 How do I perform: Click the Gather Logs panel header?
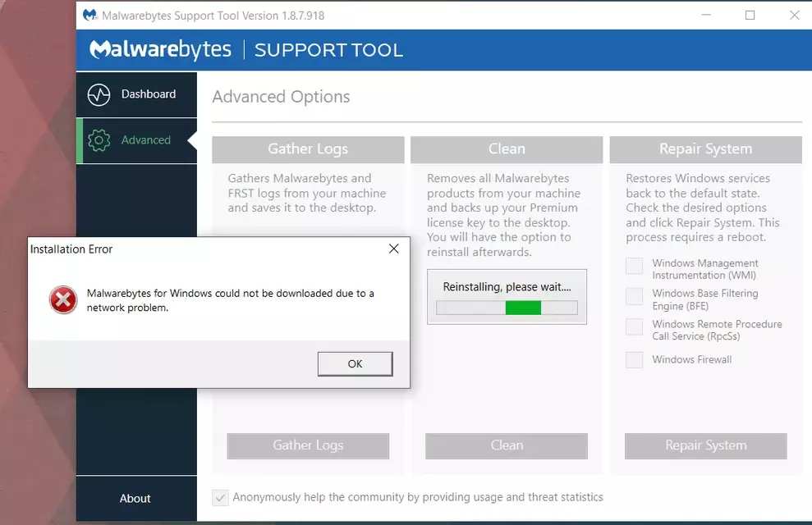tap(308, 149)
